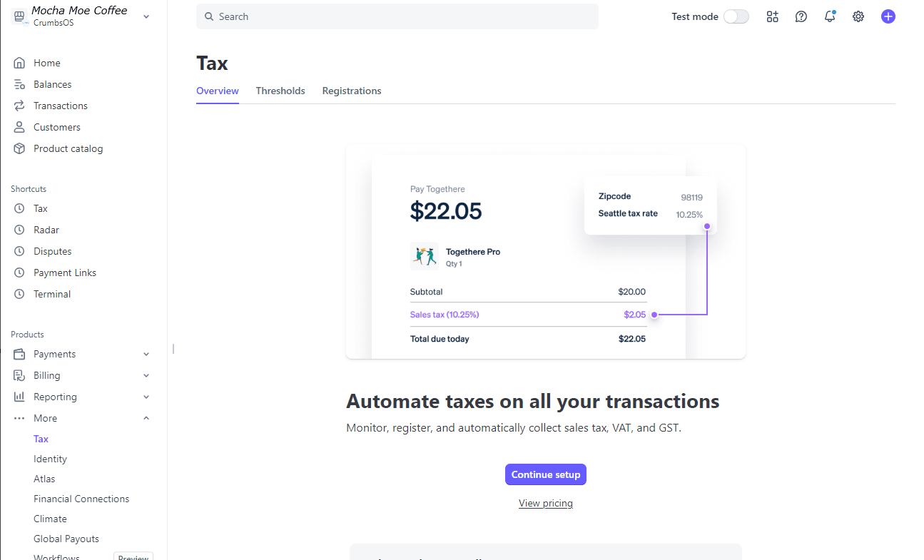The width and height of the screenshot is (924, 560).
Task: Click the Continue setup button
Action: (x=546, y=474)
